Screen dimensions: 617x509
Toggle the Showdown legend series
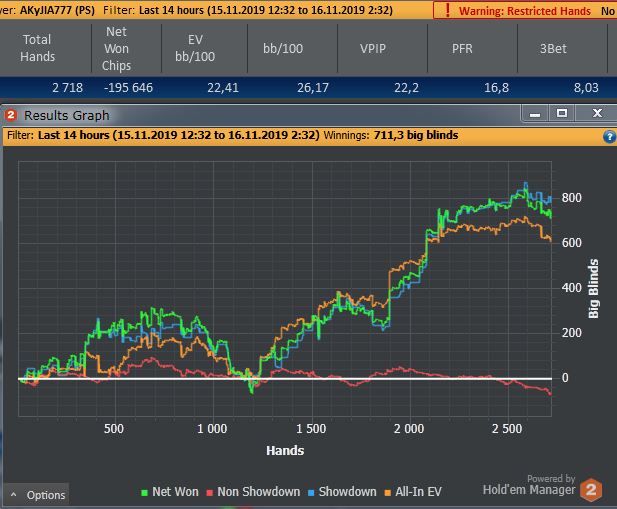click(342, 492)
